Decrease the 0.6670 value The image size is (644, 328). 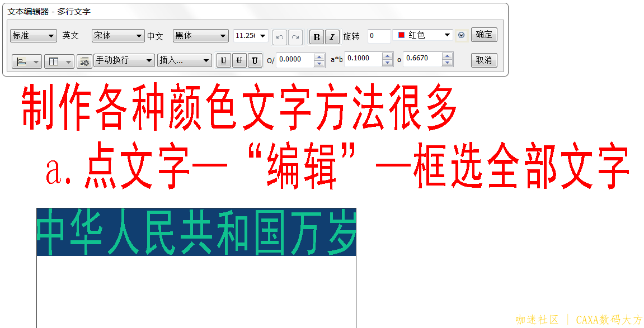click(x=447, y=63)
